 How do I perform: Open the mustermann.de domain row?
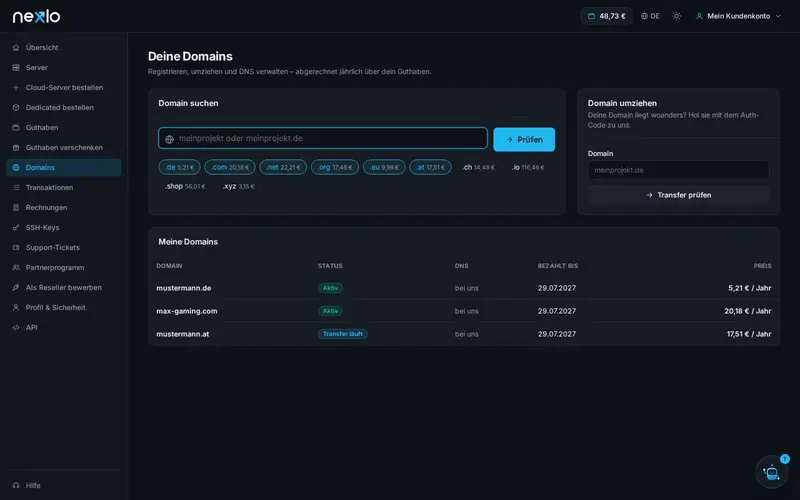tap(464, 288)
